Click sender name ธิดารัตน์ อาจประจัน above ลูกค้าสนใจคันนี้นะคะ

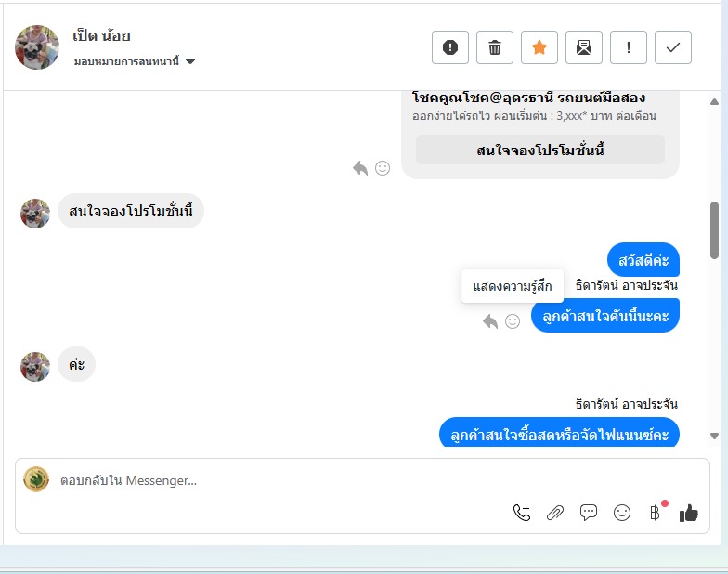tap(626, 284)
